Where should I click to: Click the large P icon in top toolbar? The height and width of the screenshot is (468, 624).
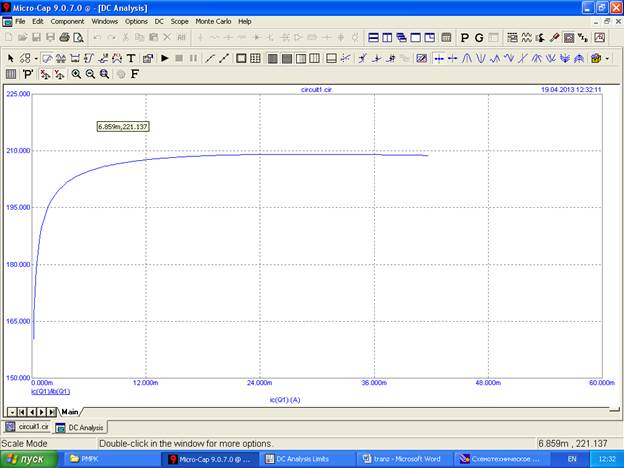click(x=464, y=38)
